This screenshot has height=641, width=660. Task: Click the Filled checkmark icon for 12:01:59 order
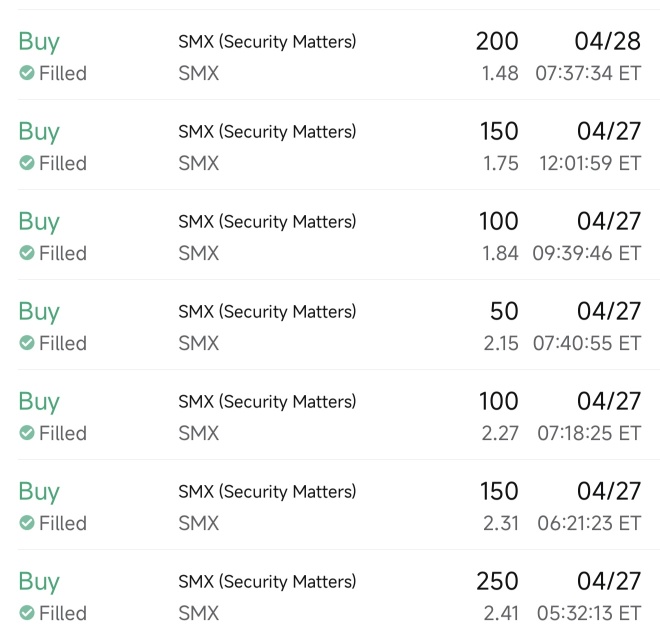pos(27,163)
